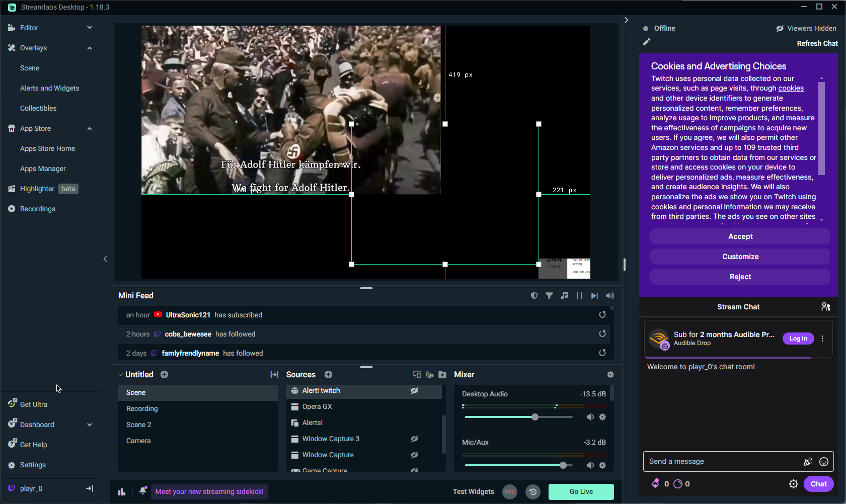Open the Untitled scene collection dropdown
Viewport: 846px width, 504px height.
point(136,375)
